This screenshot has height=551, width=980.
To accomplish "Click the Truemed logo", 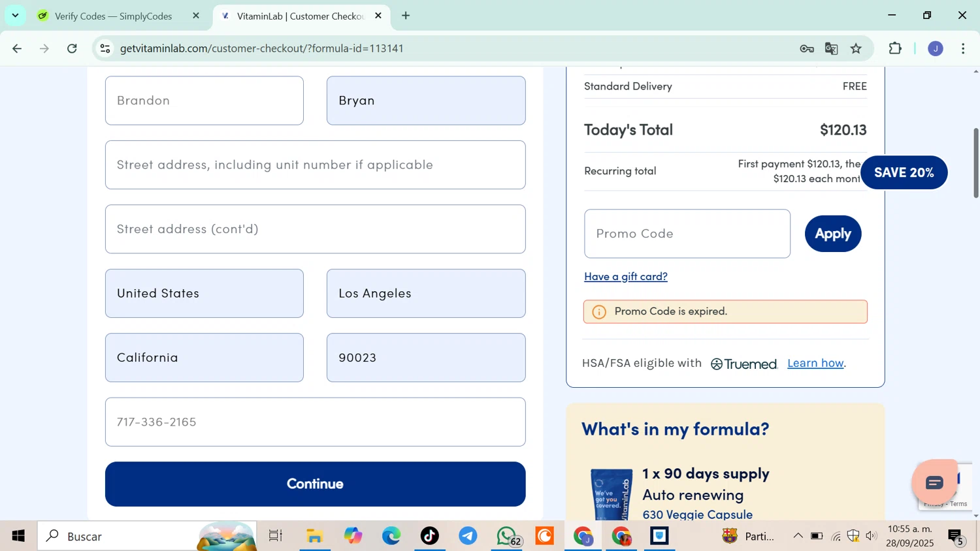I will click(744, 364).
